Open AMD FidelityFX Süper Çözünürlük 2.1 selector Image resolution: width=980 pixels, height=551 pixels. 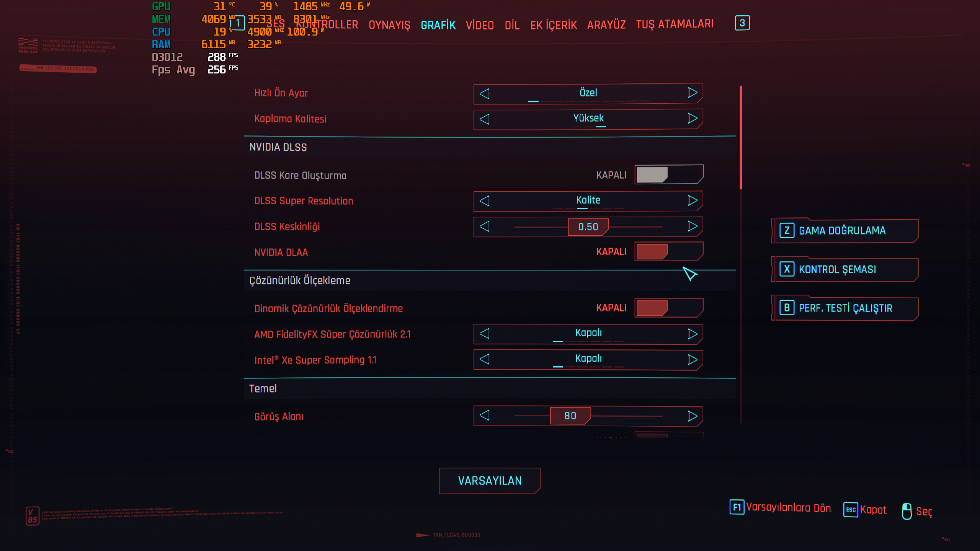tap(588, 334)
